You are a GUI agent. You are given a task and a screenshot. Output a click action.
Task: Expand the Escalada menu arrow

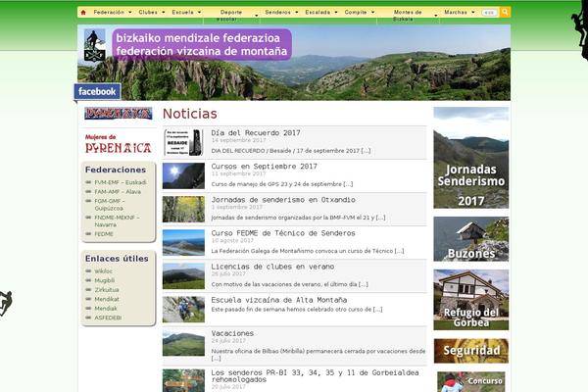[x=335, y=13]
